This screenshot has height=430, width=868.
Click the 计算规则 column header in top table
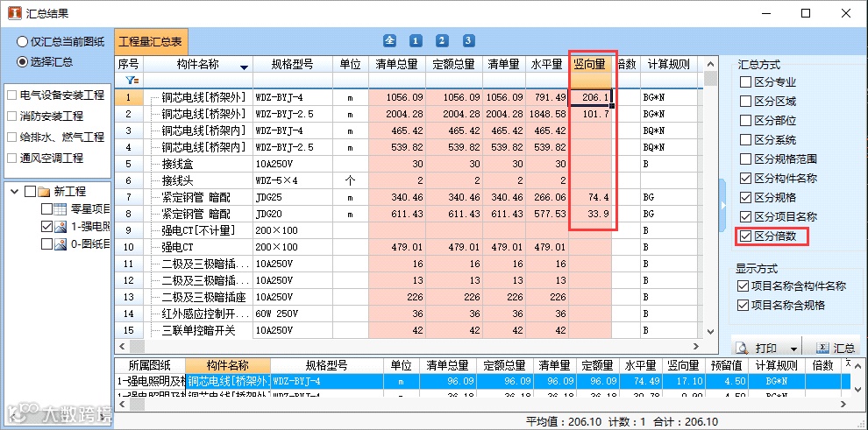tap(669, 65)
